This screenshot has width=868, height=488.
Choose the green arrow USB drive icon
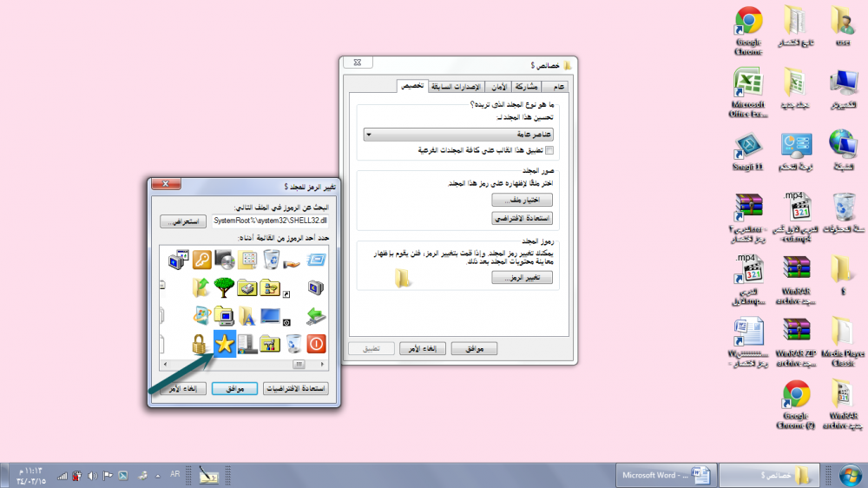[x=317, y=315]
